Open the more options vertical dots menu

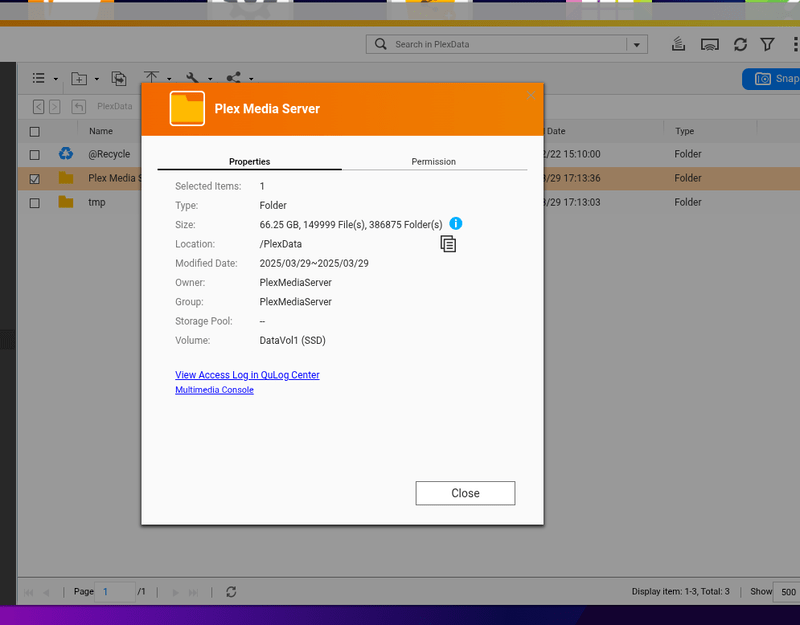tap(795, 44)
